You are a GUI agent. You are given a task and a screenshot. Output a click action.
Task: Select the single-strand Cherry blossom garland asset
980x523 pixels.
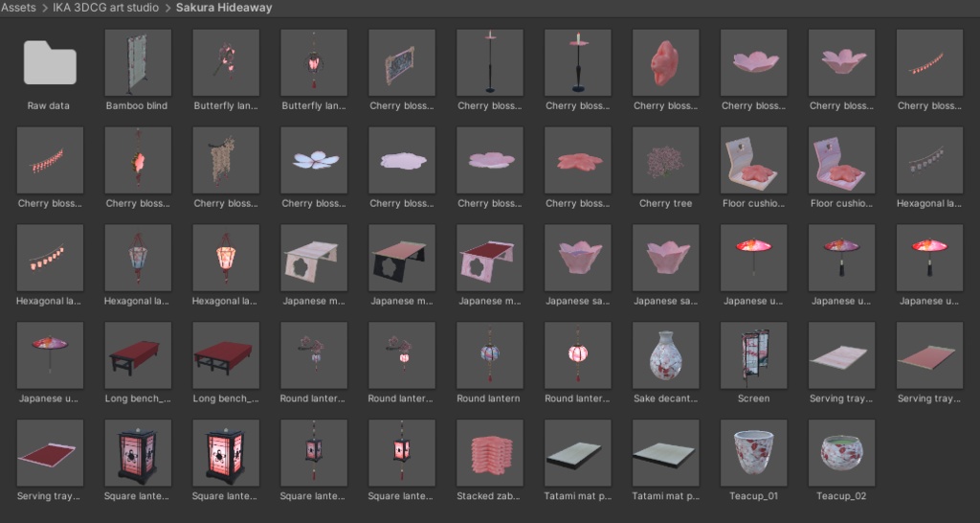coord(929,62)
